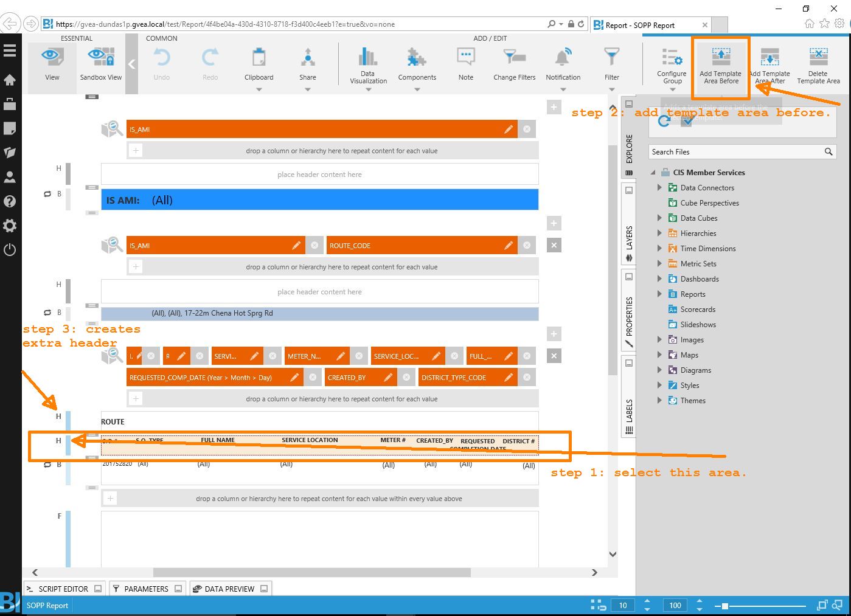Image resolution: width=851 pixels, height=616 pixels.
Task: Select the IS AMI blue body row
Action: [319, 200]
